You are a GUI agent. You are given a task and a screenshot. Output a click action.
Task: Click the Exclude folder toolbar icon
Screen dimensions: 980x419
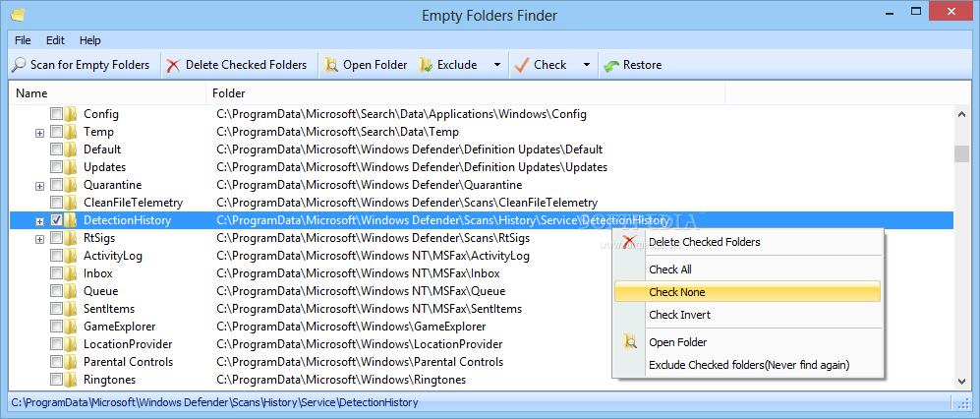426,65
